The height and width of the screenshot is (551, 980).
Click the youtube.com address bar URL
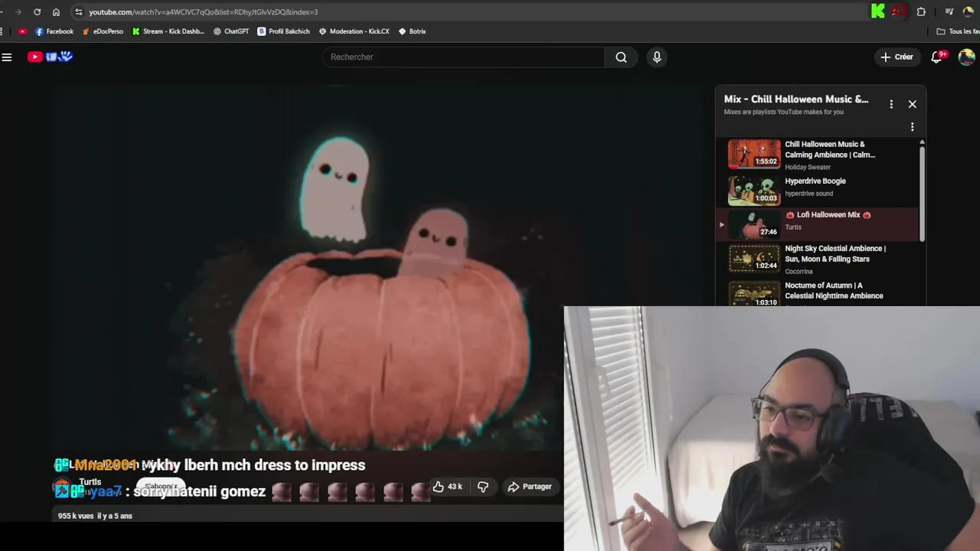[203, 11]
